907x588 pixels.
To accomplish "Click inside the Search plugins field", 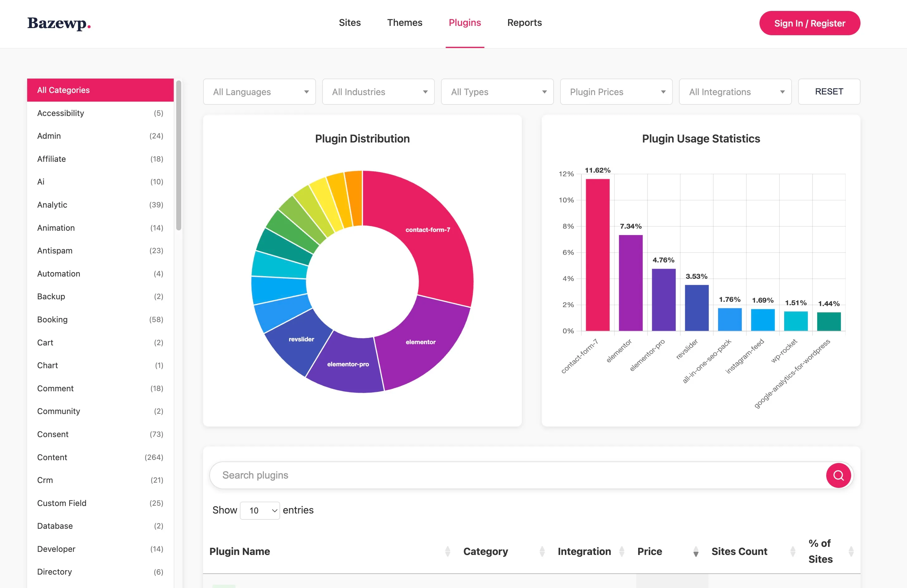I will tap(514, 475).
